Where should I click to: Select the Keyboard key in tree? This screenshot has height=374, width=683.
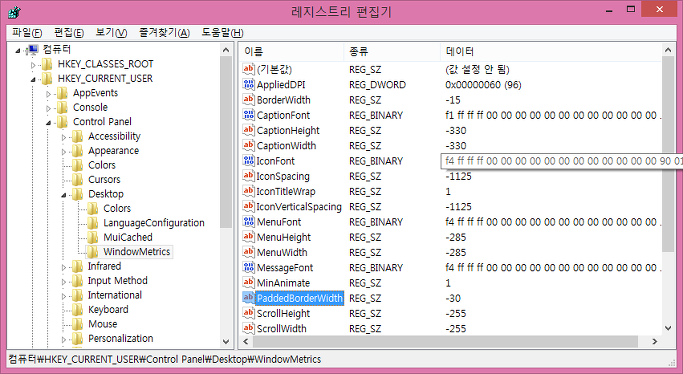(108, 310)
